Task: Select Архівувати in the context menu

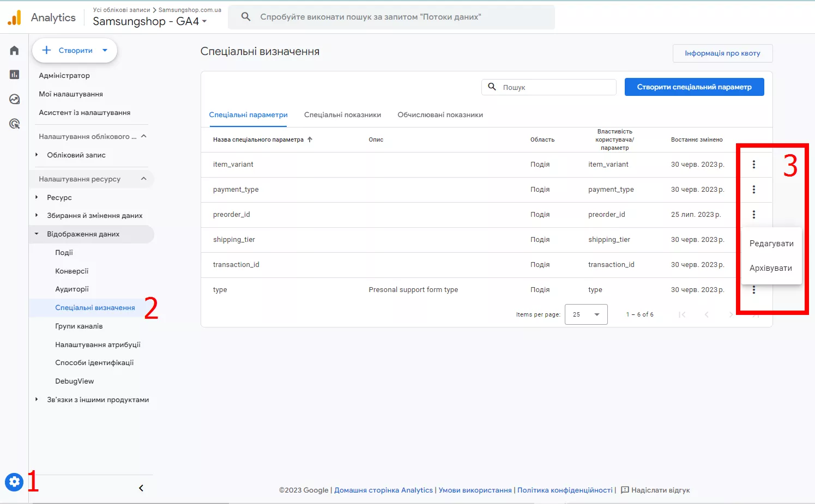Action: coord(771,268)
